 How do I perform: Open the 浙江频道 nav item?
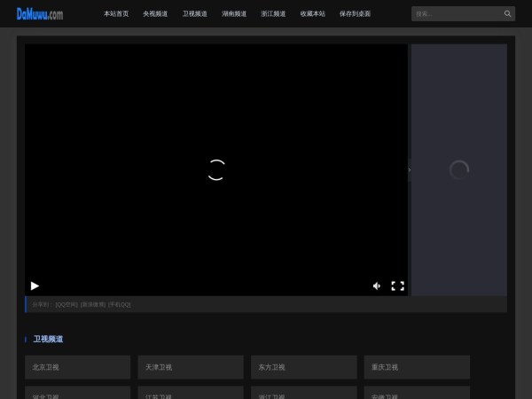click(273, 14)
